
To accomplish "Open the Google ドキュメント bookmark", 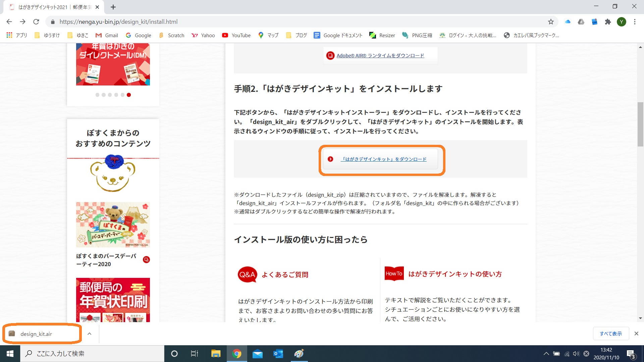I will [338, 35].
